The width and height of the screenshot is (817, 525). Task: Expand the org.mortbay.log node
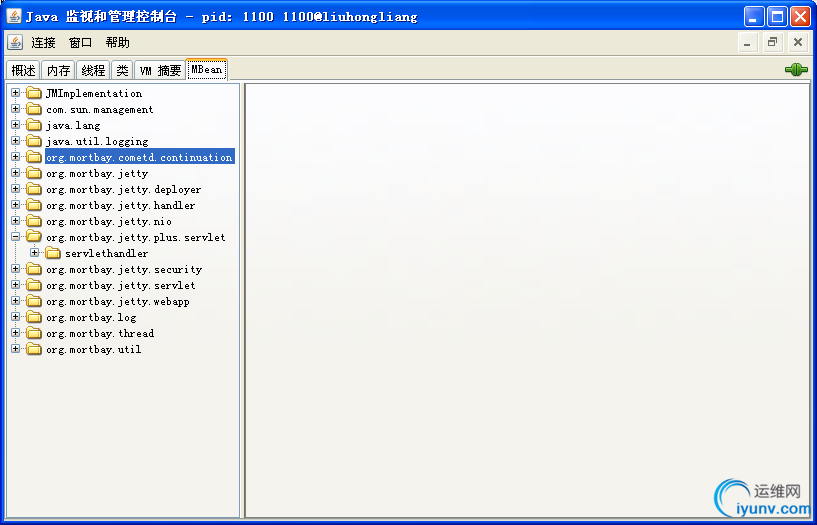(16, 317)
